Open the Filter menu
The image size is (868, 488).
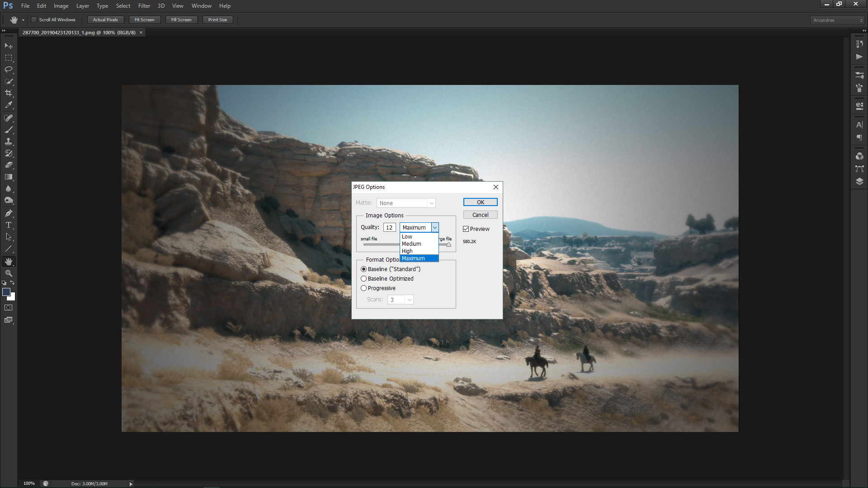point(144,6)
